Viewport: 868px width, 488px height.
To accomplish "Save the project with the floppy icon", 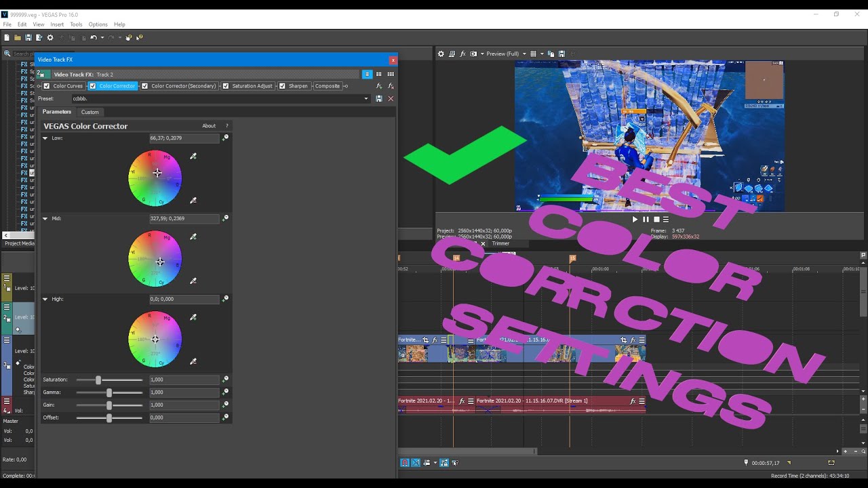I will (28, 38).
